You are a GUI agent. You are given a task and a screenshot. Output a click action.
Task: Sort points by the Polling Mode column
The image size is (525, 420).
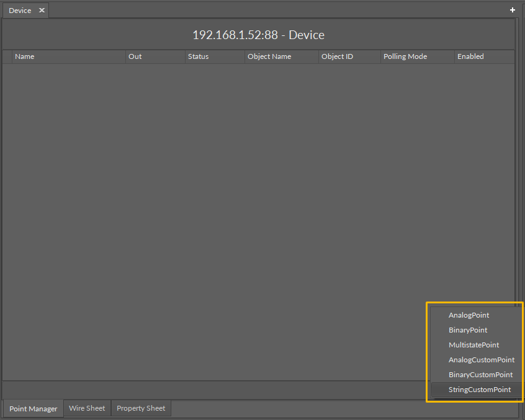click(x=405, y=56)
